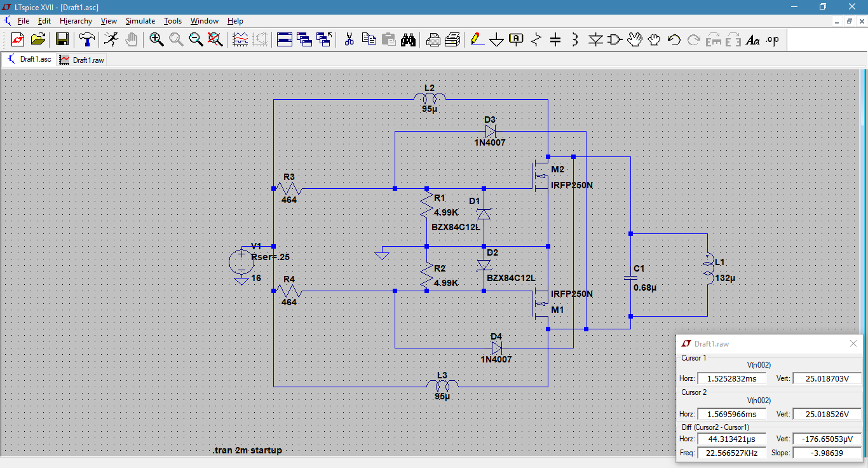Place a resistor tool icon
This screenshot has width=868, height=468.
point(536,39)
